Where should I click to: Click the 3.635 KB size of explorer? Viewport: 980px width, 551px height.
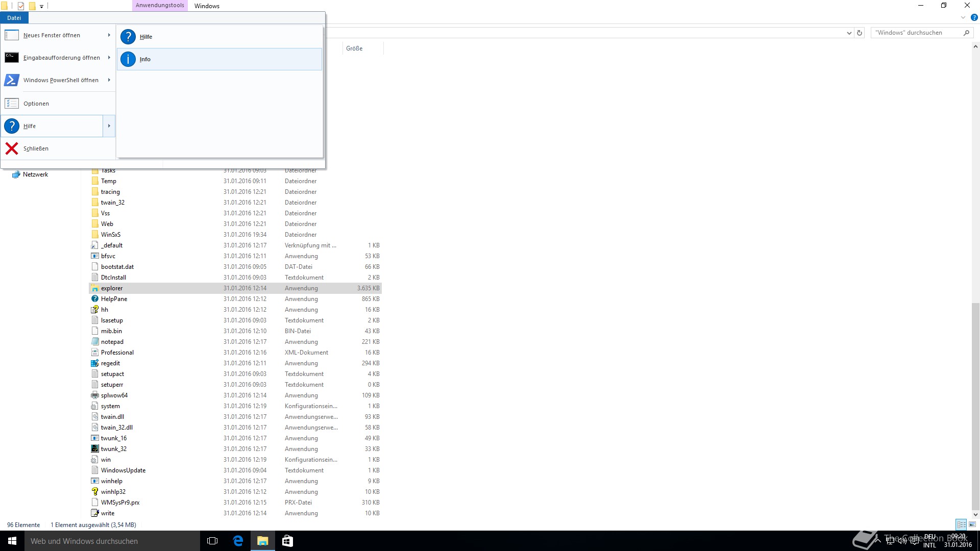point(368,288)
